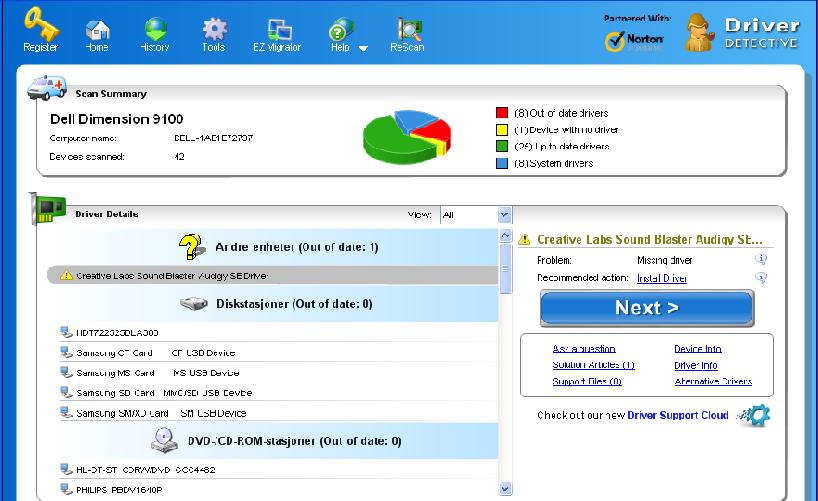The width and height of the screenshot is (818, 501).
Task: Click the Next > button
Action: tap(647, 308)
